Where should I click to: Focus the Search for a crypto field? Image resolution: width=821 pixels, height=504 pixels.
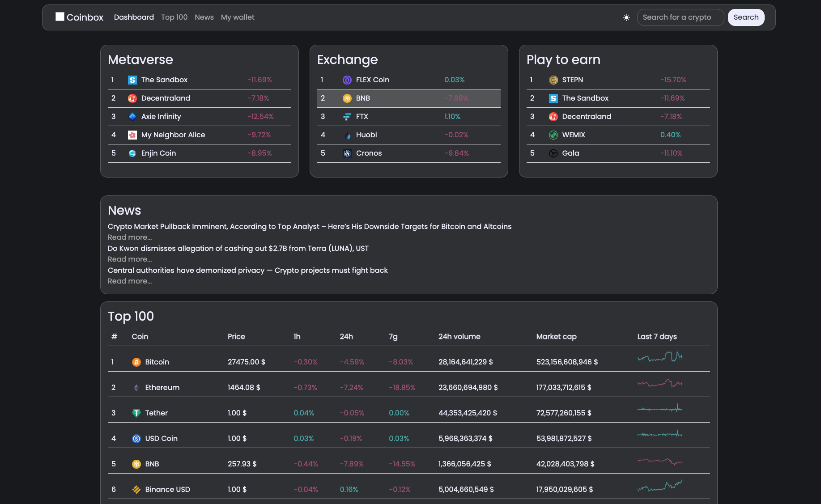680,17
